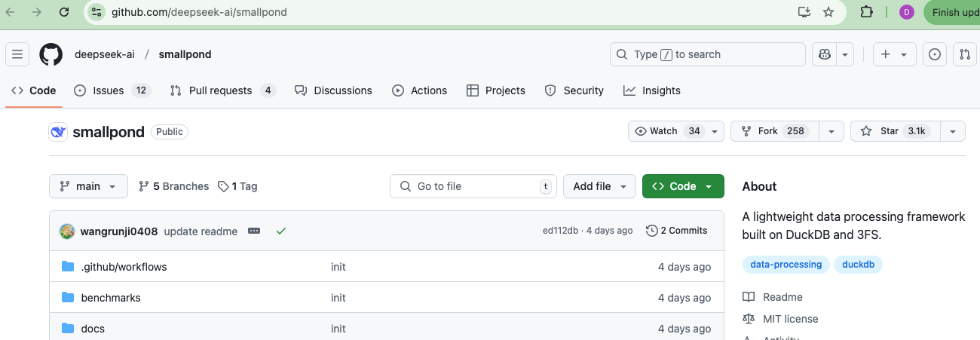The height and width of the screenshot is (340, 980).
Task: Focus the 'Type / to search' field
Action: [708, 54]
